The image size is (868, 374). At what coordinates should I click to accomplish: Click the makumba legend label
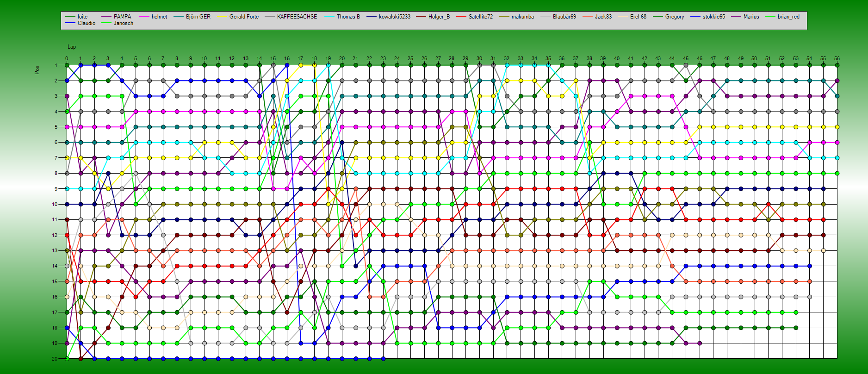[522, 17]
